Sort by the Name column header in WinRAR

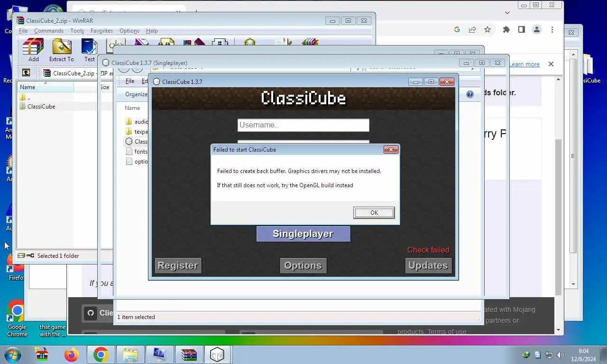pyautogui.click(x=46, y=87)
